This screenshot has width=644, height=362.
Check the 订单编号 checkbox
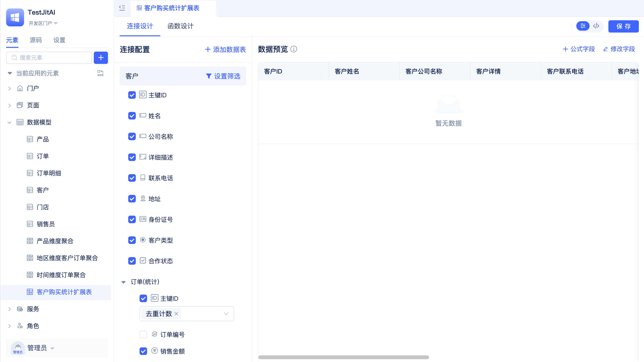(143, 334)
